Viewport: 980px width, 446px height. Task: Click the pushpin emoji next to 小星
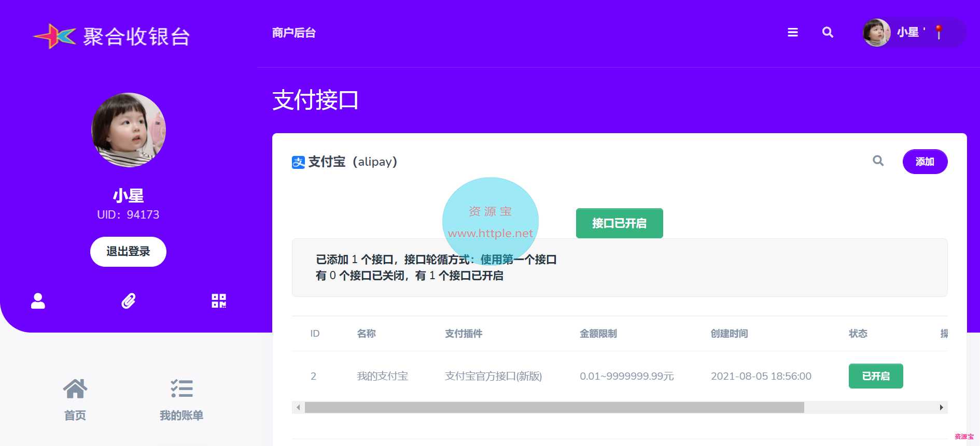click(939, 32)
